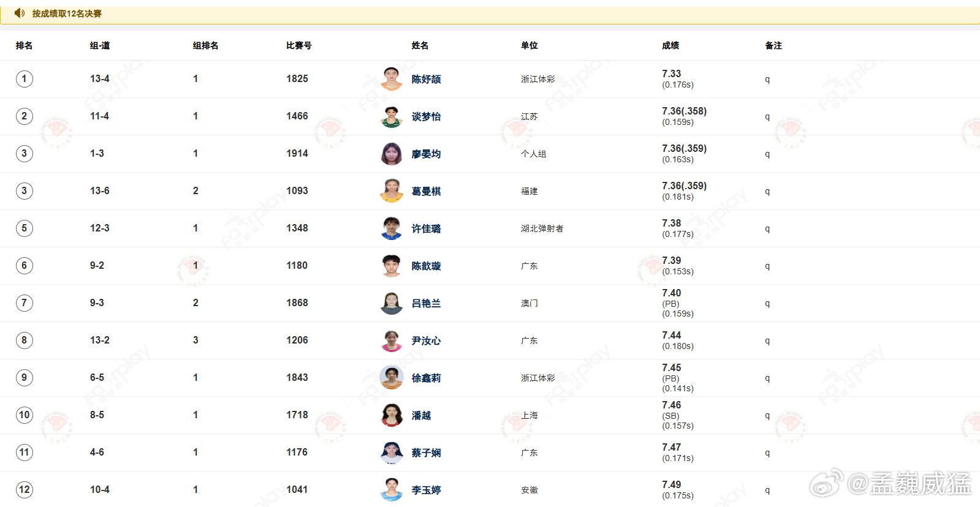Open 陈妤颉's athlete photo

coord(392,79)
